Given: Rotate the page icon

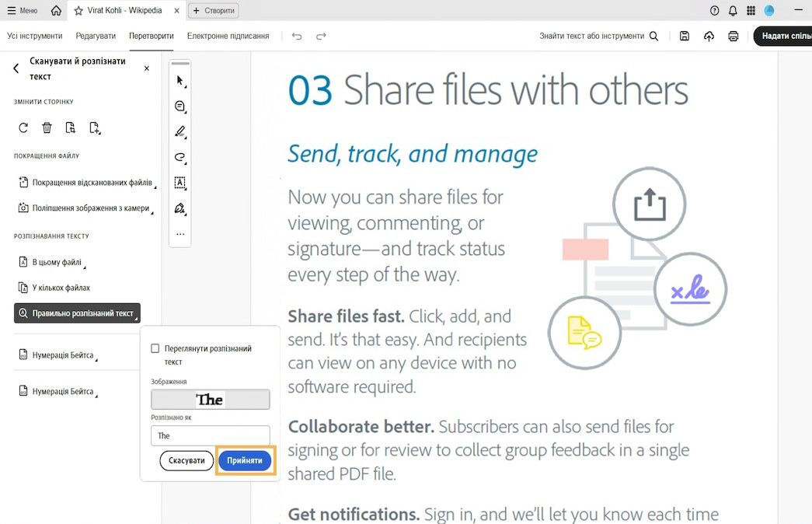Looking at the screenshot, I should coord(23,128).
